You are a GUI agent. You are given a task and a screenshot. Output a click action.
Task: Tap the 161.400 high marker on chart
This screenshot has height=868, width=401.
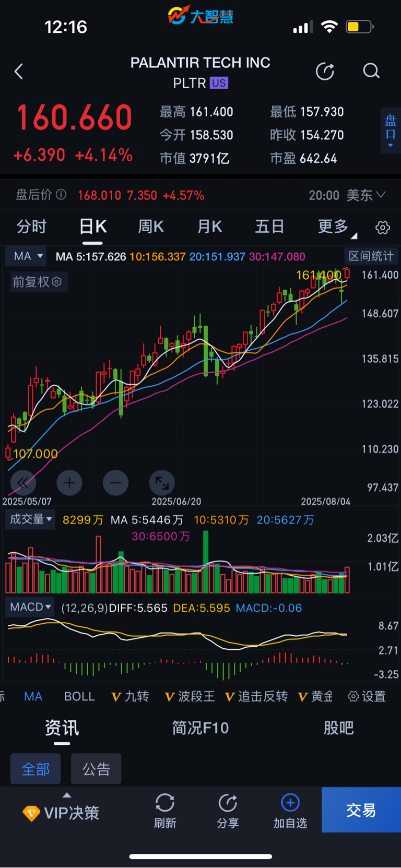click(x=319, y=275)
